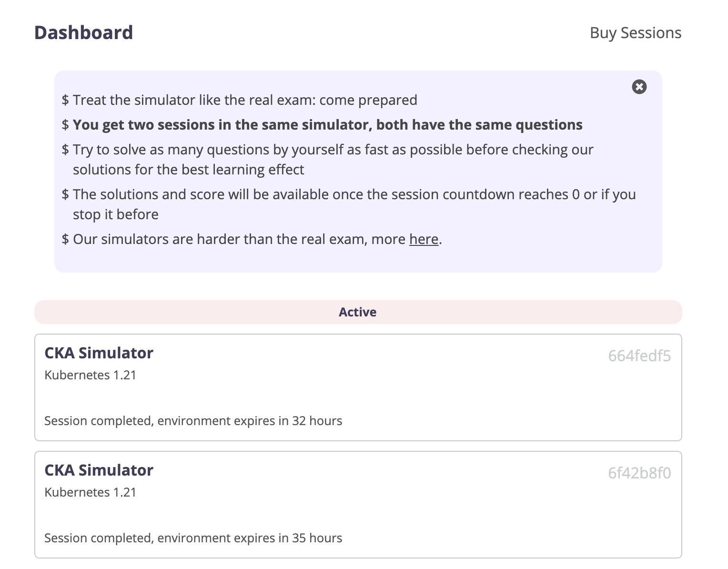Click the session ID 664fedf5
The width and height of the screenshot is (728, 569).
coord(639,356)
